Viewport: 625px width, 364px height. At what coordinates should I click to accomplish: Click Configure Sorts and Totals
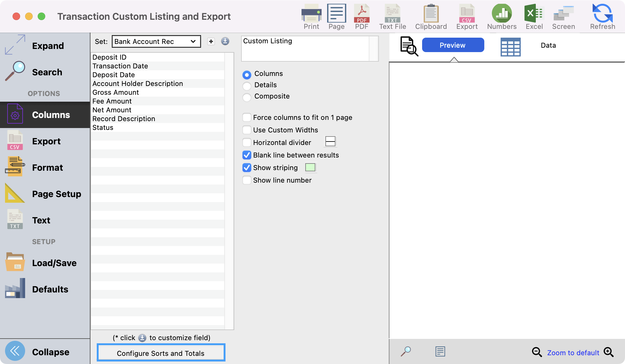160,353
